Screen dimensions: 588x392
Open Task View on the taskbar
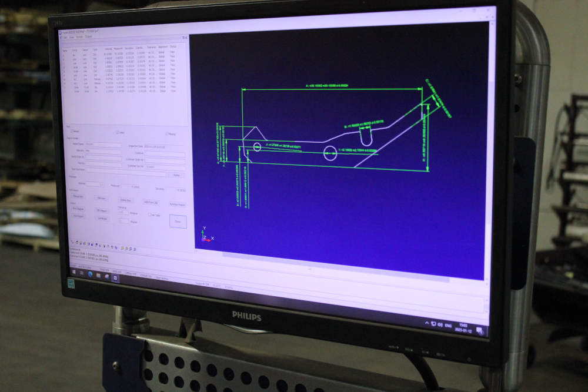tap(82, 273)
